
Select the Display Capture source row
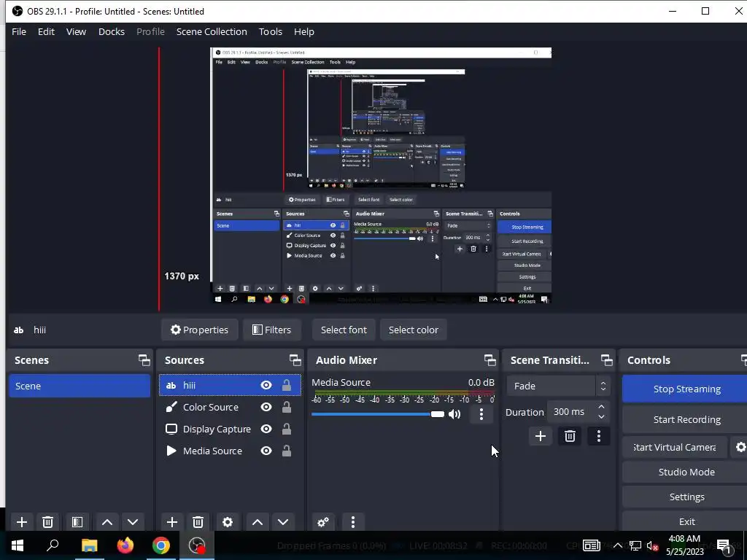tap(230, 429)
